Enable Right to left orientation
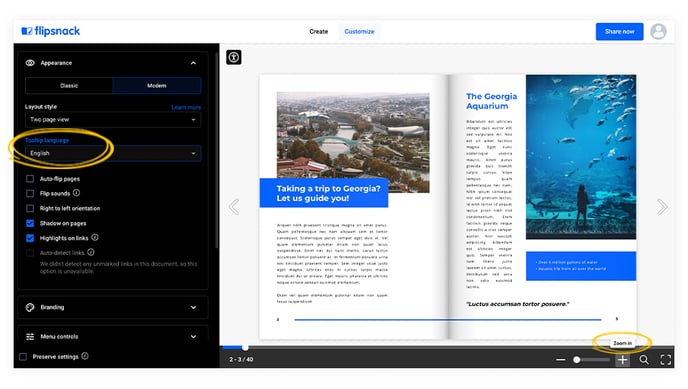This screenshot has height=389, width=688. coord(30,208)
